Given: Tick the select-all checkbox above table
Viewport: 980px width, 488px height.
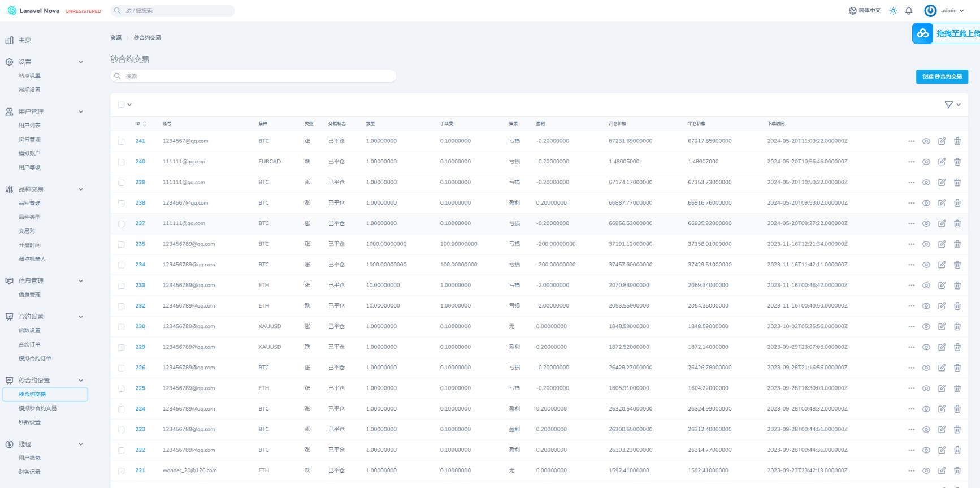Looking at the screenshot, I should click(x=122, y=105).
